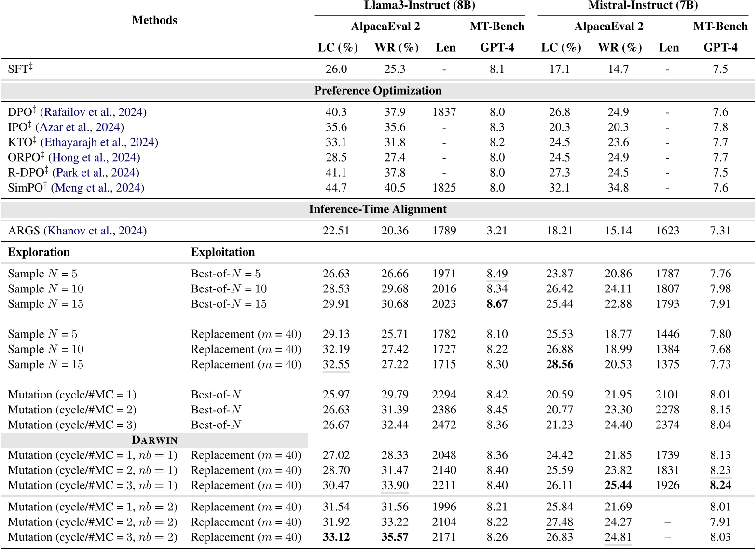Select the Exploitation column header
Screen dimensions: 756x549
click(x=223, y=252)
